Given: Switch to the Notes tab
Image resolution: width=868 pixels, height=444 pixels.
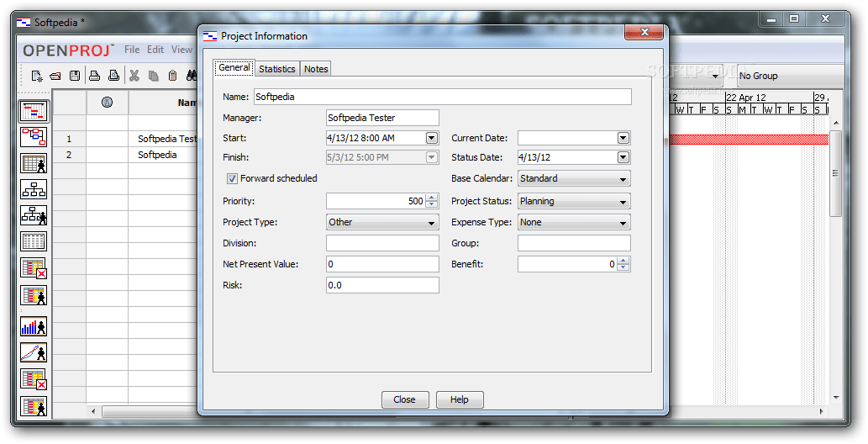Looking at the screenshot, I should [316, 69].
